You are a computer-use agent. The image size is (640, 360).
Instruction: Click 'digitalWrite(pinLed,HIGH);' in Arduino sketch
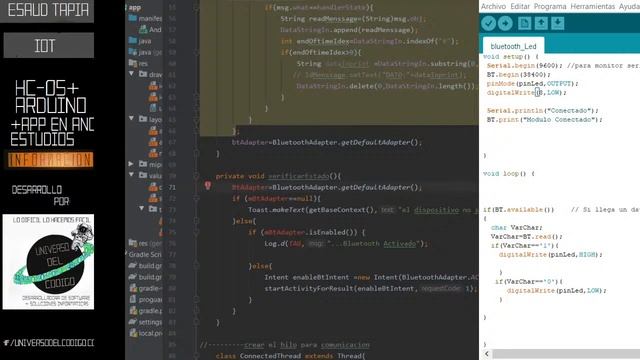pyautogui.click(x=551, y=254)
